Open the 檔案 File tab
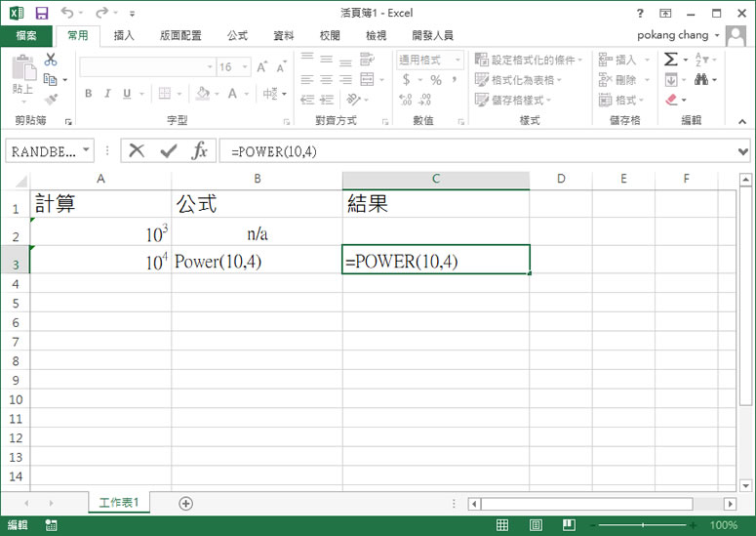This screenshot has height=536, width=756. point(26,35)
